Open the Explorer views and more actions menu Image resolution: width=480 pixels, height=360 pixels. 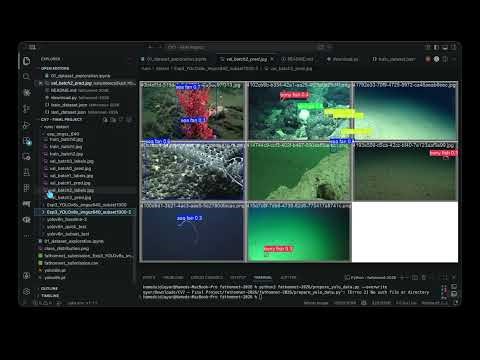[129, 59]
